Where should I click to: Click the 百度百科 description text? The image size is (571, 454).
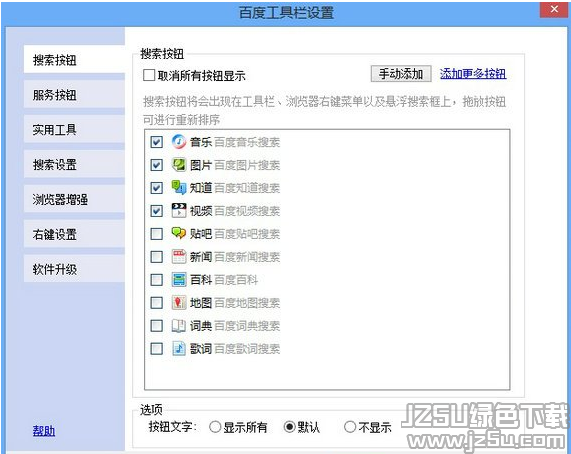pos(236,280)
